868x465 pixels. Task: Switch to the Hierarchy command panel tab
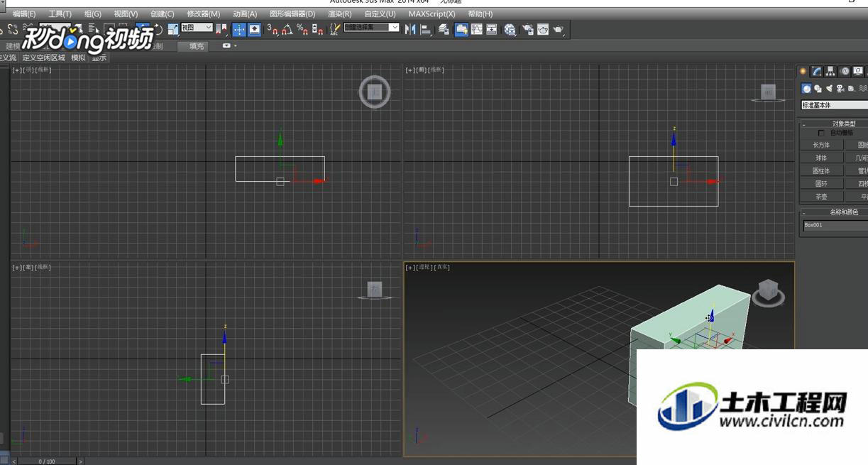click(x=830, y=71)
